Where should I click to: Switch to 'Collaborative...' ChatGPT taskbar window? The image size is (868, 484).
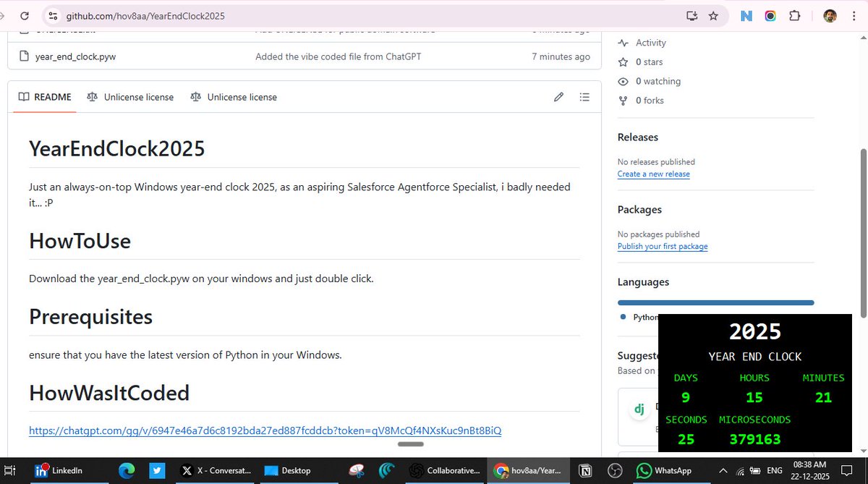444,470
